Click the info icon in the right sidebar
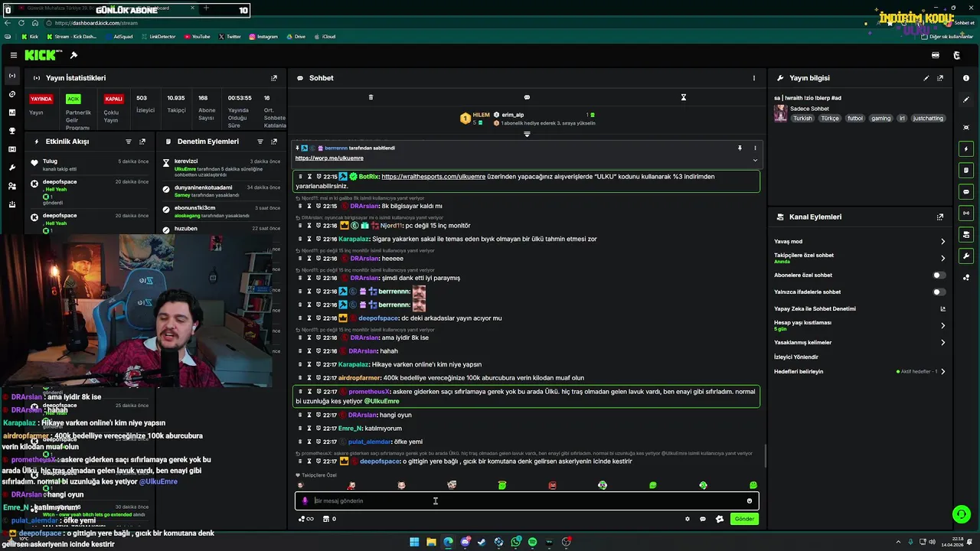The width and height of the screenshot is (980, 551). tap(966, 78)
